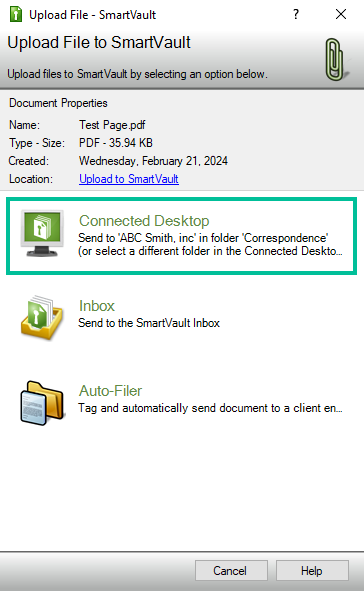
Task: Click the 'Document Properties' label
Action: pyautogui.click(x=58, y=103)
